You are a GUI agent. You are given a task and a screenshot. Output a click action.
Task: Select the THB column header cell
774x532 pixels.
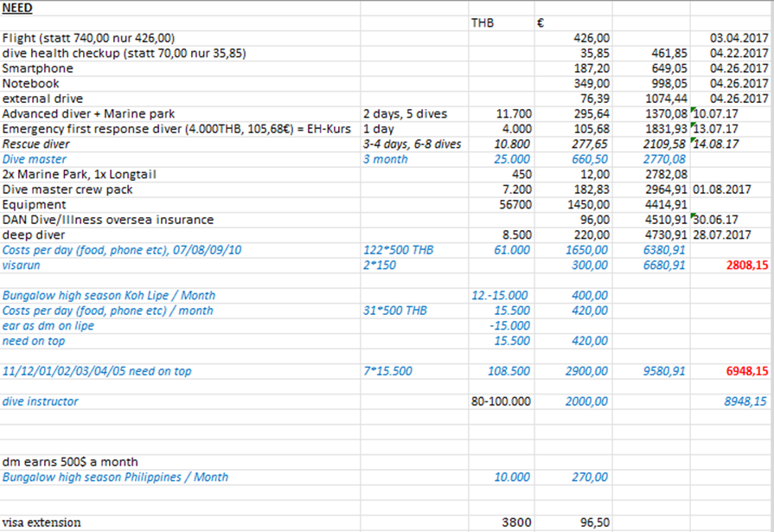(483, 23)
